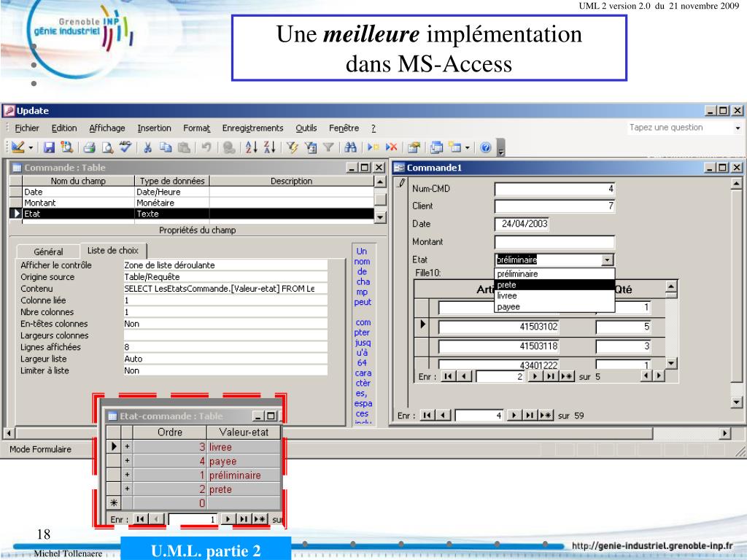747x560 pixels.
Task: Open the Etat combo box dropdown arrow
Action: [607, 260]
